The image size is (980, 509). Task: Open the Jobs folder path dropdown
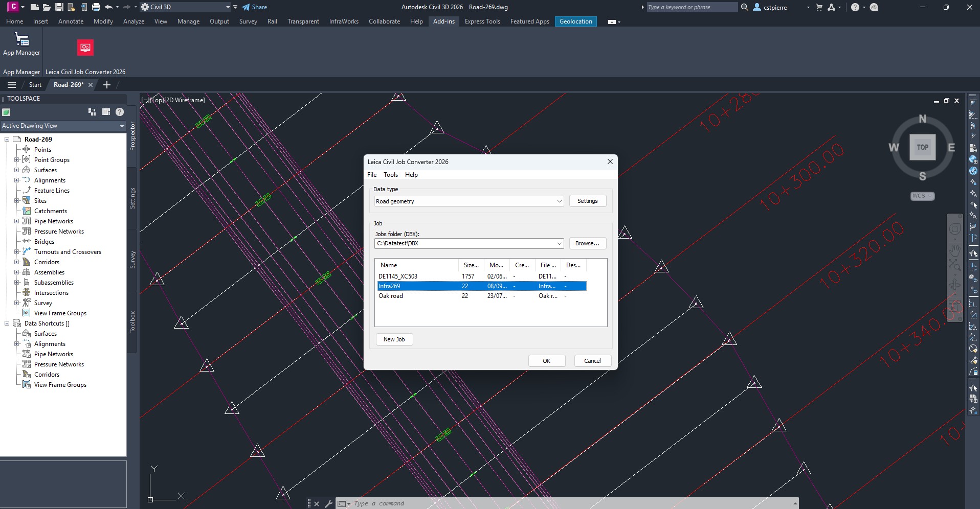[559, 244]
